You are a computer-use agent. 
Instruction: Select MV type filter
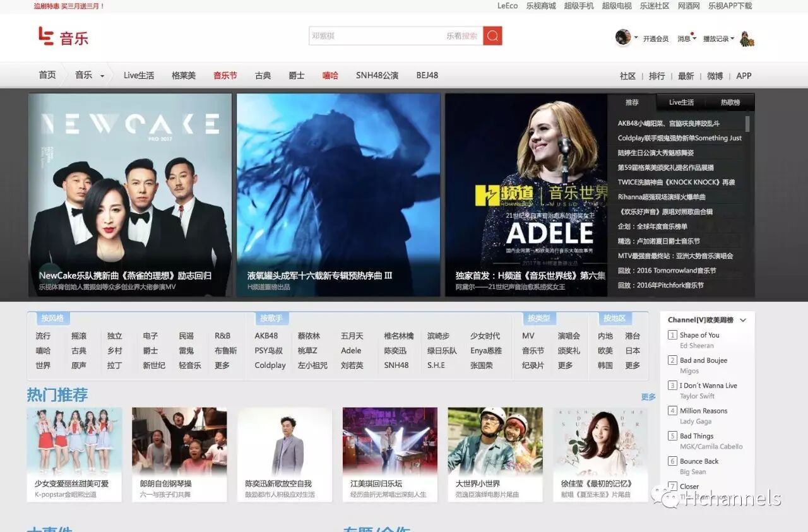[x=528, y=336]
